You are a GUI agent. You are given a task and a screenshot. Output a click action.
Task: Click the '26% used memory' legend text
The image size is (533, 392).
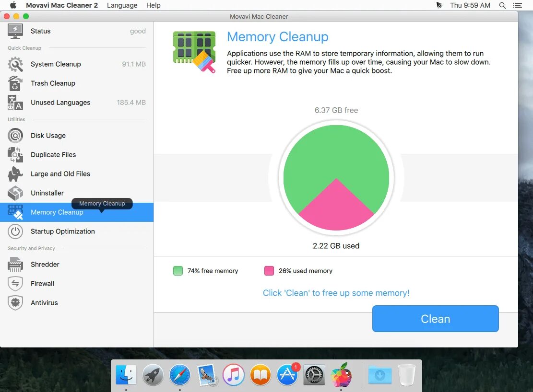click(x=306, y=271)
